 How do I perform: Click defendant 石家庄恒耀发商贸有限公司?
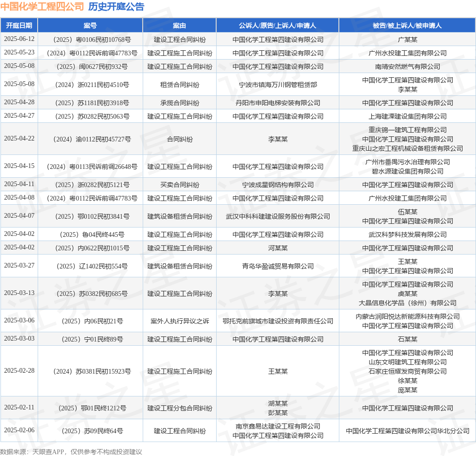click(407, 371)
